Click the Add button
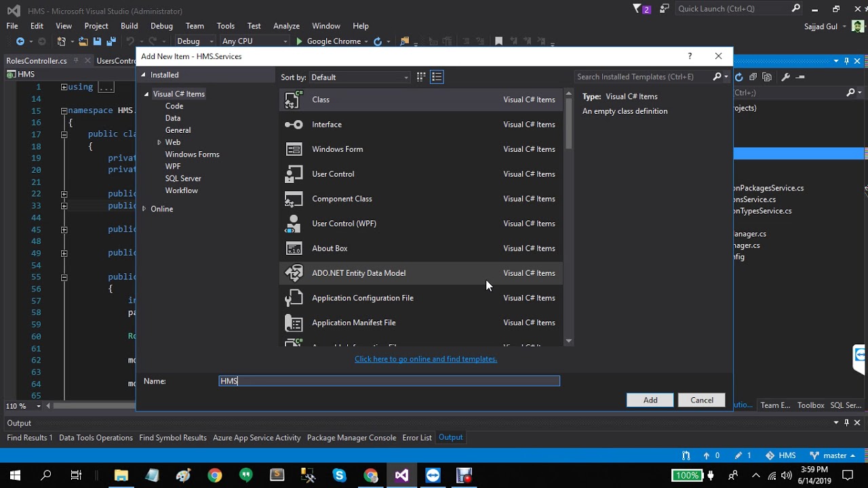 (x=650, y=400)
